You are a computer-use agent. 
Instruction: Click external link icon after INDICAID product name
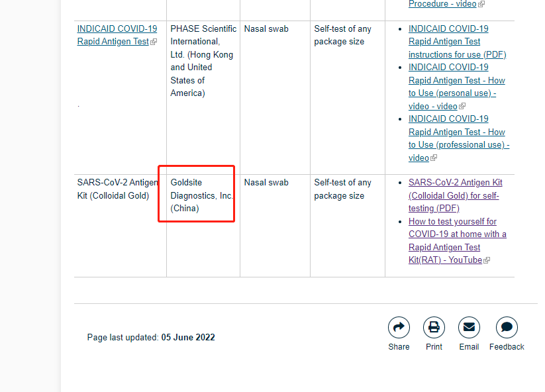click(154, 42)
